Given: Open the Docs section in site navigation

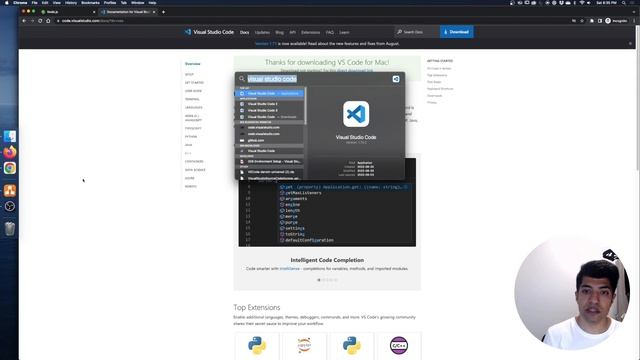Looking at the screenshot, I should 244,32.
